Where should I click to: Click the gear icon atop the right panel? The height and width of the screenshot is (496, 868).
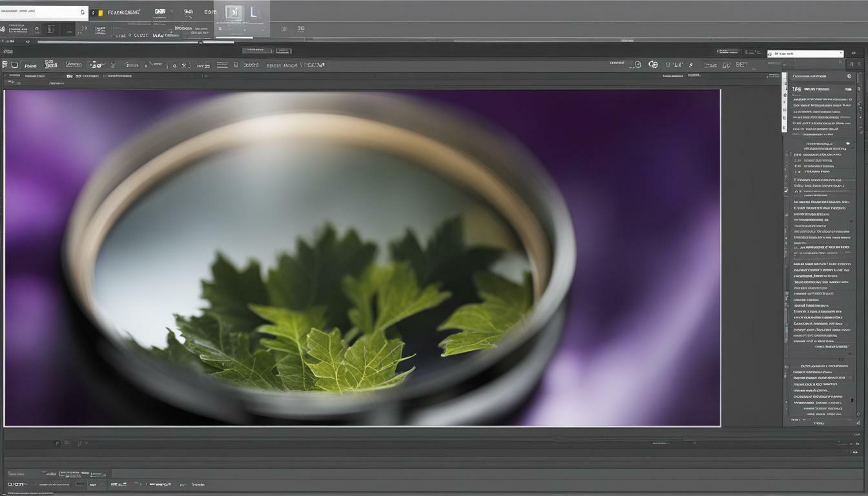click(849, 76)
